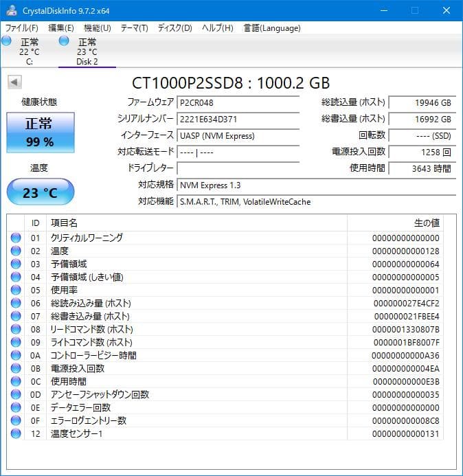Viewport: 463px width, 476px height.
Task: Click raw value 000000027E4CF2
Action: tap(406, 304)
